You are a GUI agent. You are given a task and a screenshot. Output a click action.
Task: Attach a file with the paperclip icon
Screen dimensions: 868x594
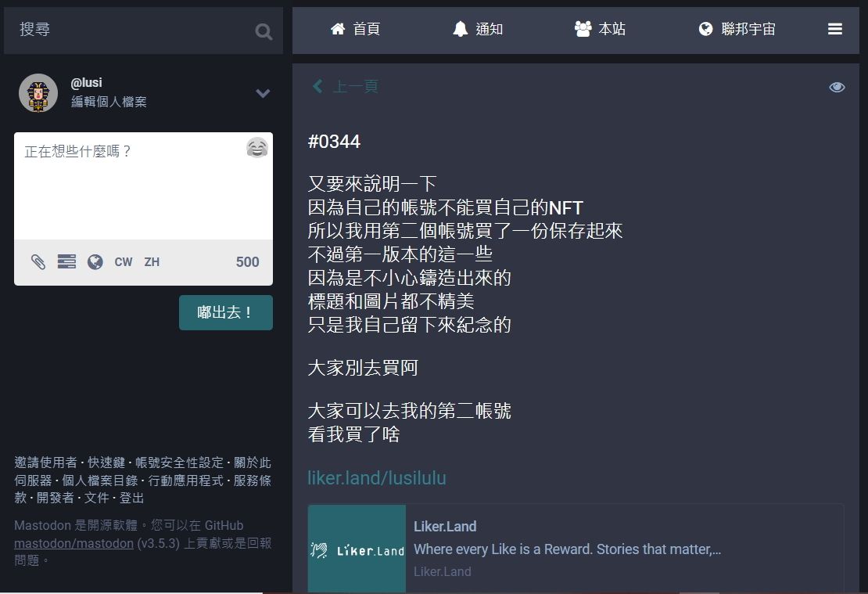38,261
